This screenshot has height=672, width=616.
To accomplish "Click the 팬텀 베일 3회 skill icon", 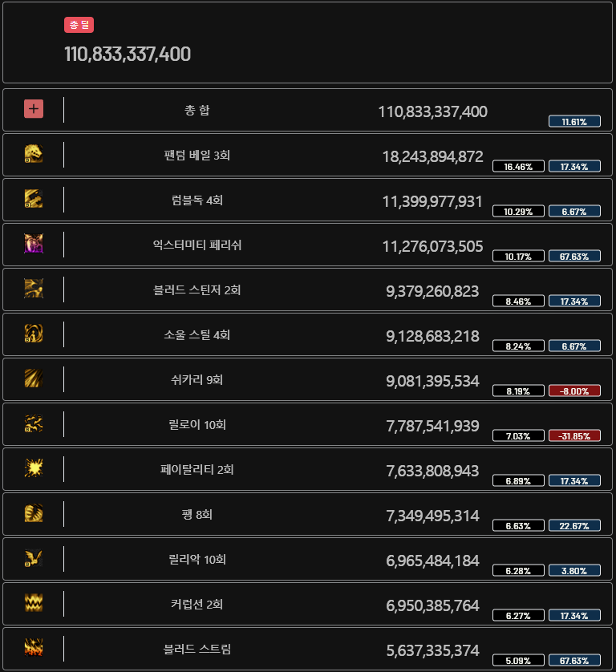I will pyautogui.click(x=34, y=154).
